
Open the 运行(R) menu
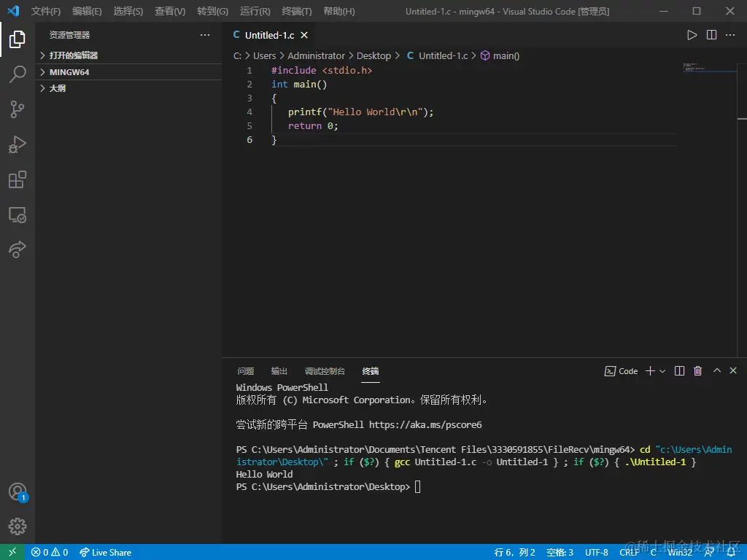(255, 11)
